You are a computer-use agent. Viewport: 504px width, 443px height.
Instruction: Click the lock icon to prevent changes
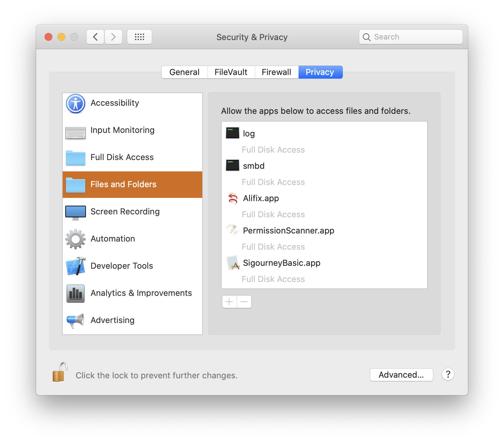coord(60,372)
